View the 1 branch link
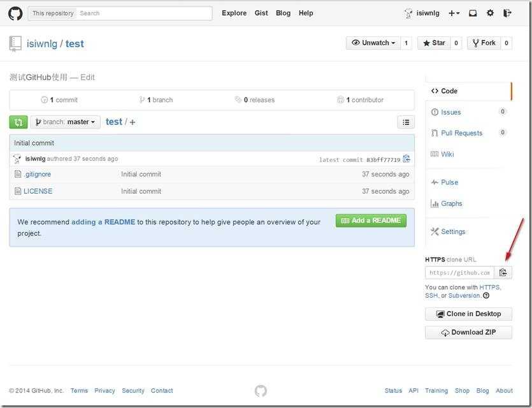Image resolution: width=532 pixels, height=408 pixels. (156, 100)
